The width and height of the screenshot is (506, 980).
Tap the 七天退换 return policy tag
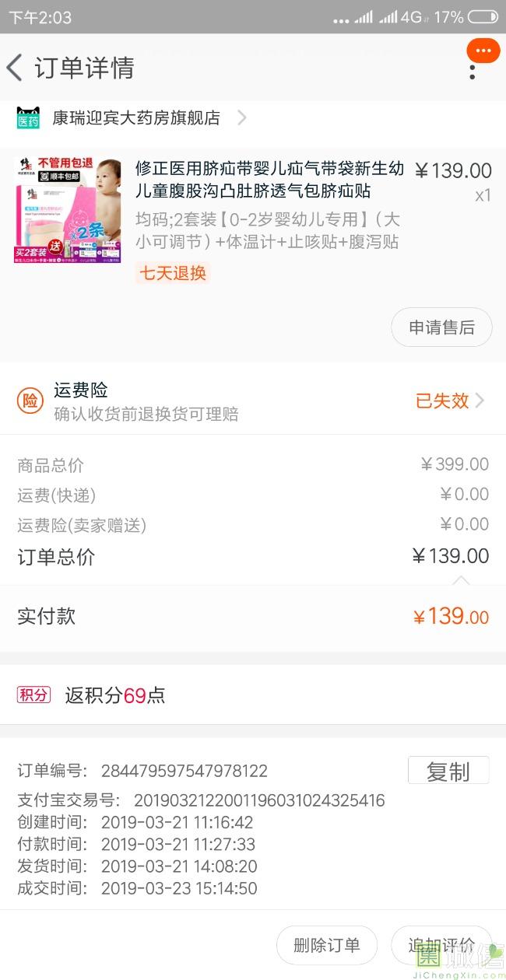coord(172,273)
